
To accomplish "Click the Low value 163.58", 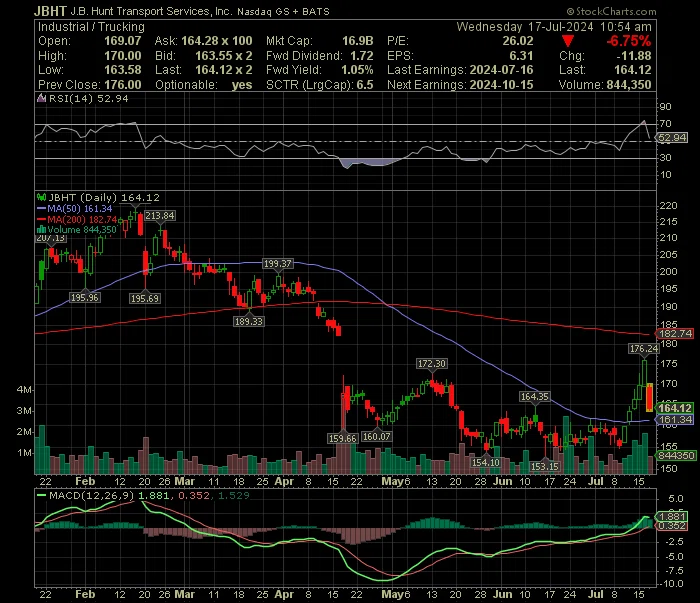I will point(123,70).
